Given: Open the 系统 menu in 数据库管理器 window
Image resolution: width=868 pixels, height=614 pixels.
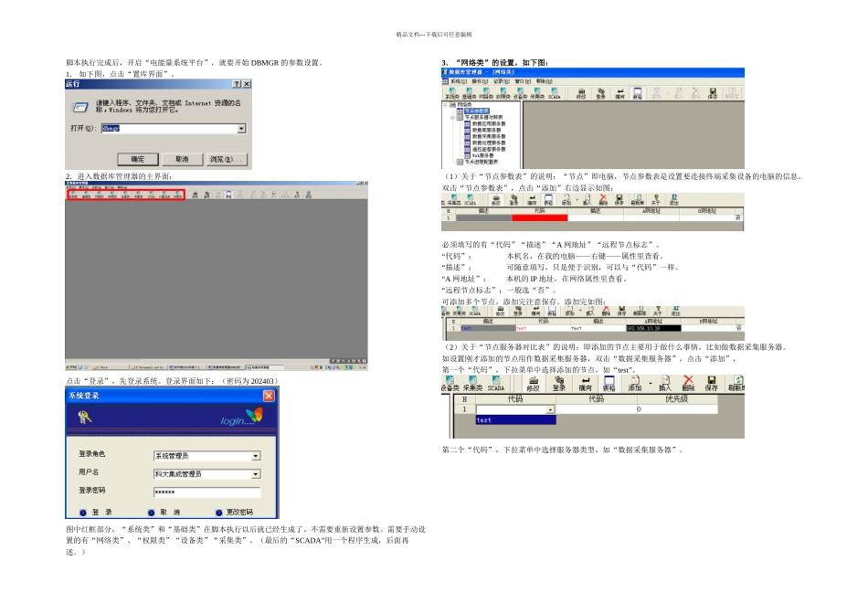Looking at the screenshot, I should click(x=459, y=81).
